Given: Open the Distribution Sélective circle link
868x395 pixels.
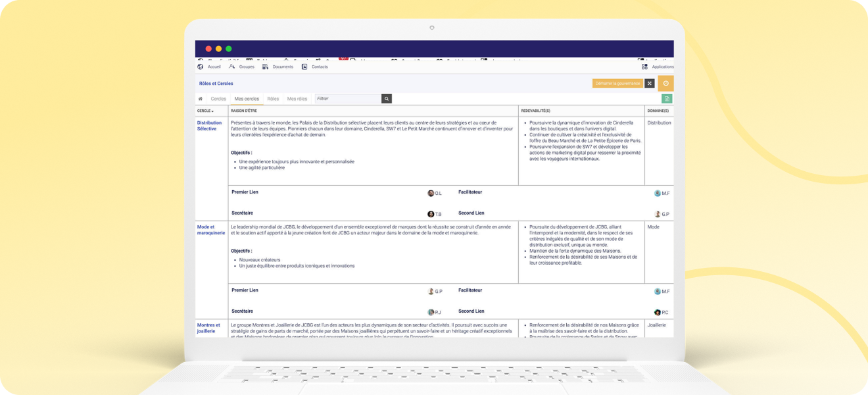Looking at the screenshot, I should click(209, 126).
